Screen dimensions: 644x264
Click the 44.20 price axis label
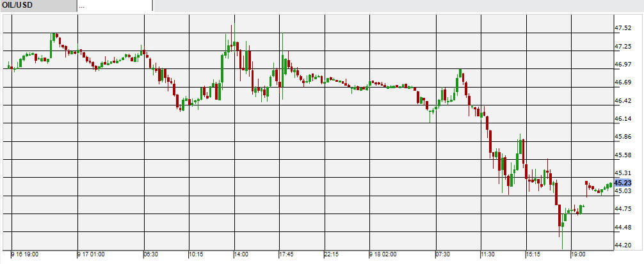pos(622,245)
